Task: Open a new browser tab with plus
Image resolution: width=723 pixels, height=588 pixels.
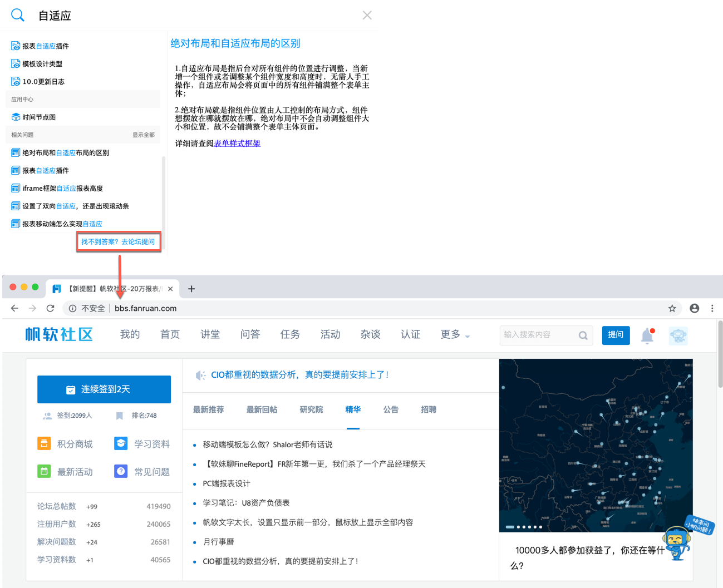Action: tap(191, 289)
